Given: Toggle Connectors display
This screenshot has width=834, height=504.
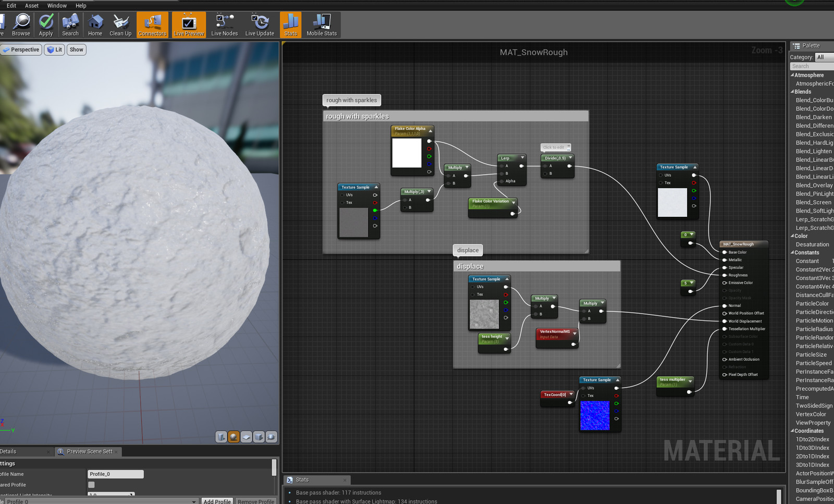Looking at the screenshot, I should point(152,25).
